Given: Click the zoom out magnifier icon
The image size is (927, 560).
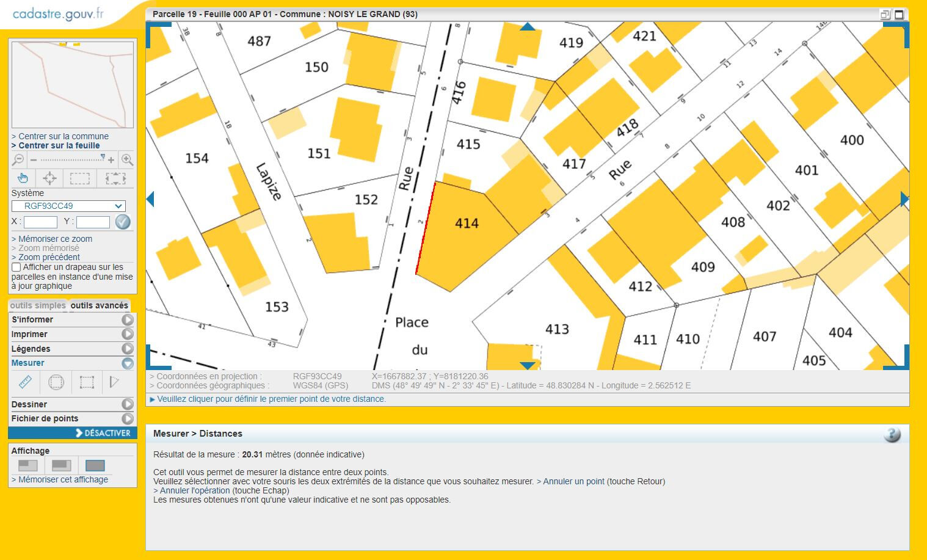Looking at the screenshot, I should 18,160.
